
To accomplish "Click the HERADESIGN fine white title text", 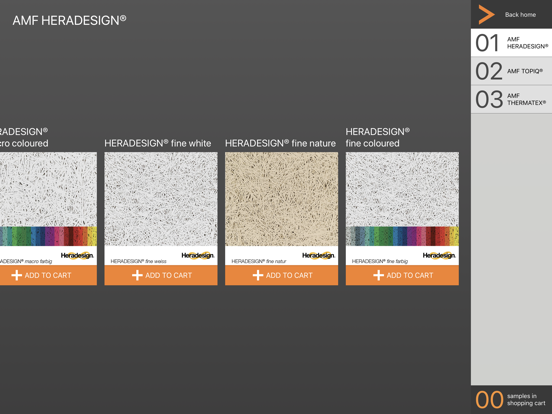I will coord(158,143).
